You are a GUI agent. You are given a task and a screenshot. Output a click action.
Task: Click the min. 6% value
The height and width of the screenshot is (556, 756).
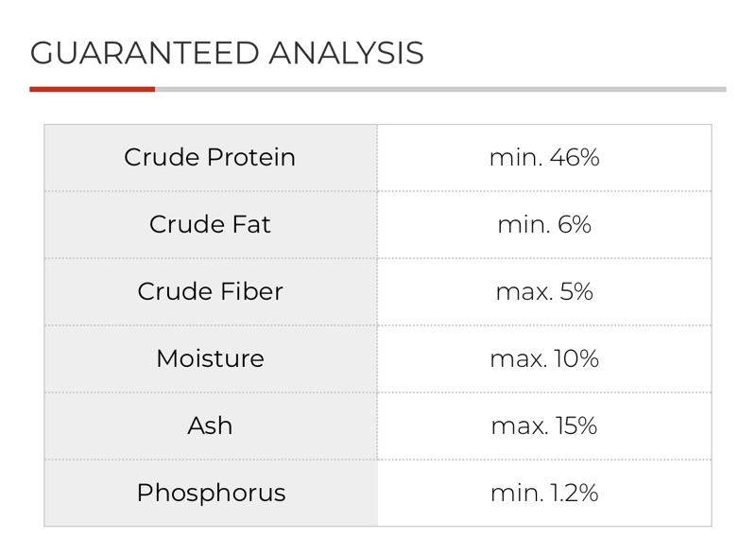[x=544, y=224]
